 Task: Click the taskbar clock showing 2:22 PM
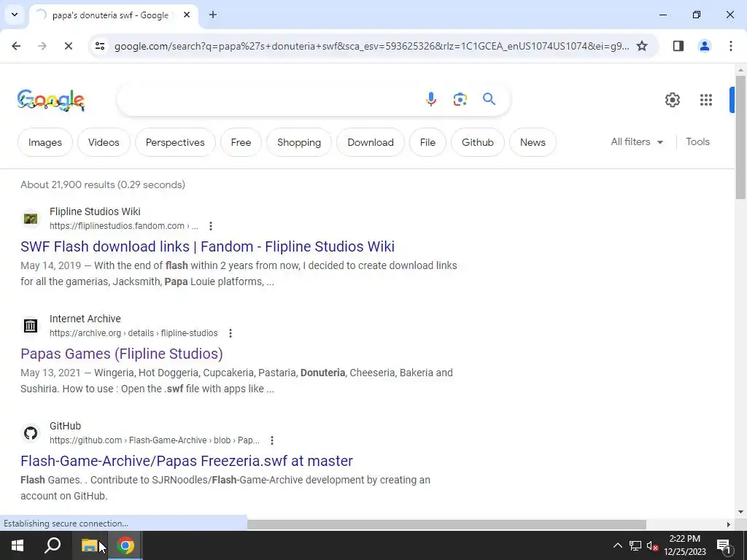point(684,545)
